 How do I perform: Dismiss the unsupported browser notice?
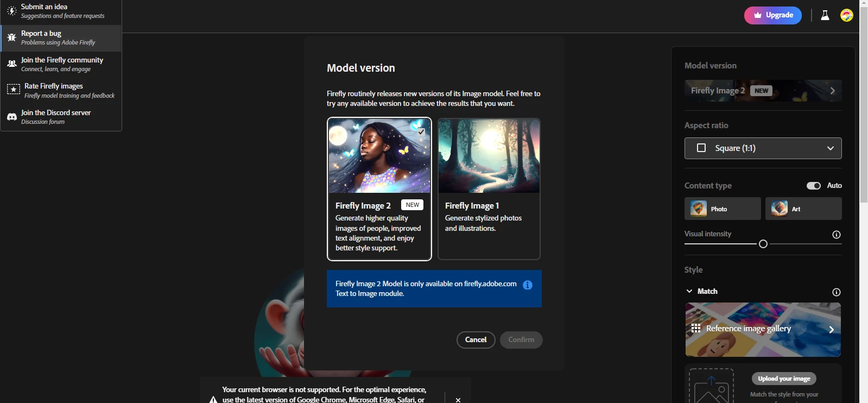coord(458,400)
